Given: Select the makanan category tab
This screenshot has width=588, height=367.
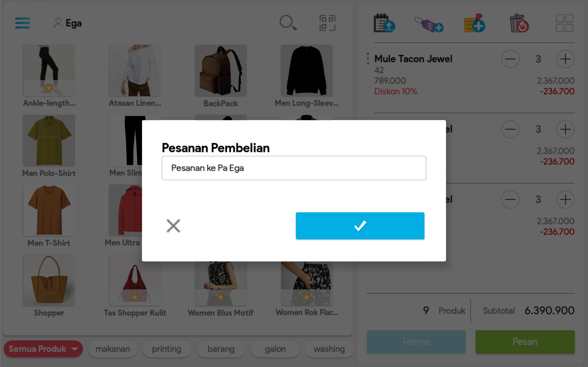Looking at the screenshot, I should pyautogui.click(x=113, y=349).
